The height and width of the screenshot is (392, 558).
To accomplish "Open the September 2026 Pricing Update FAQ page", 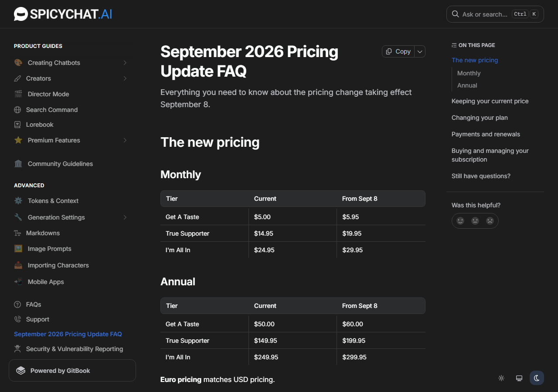I will [x=68, y=334].
